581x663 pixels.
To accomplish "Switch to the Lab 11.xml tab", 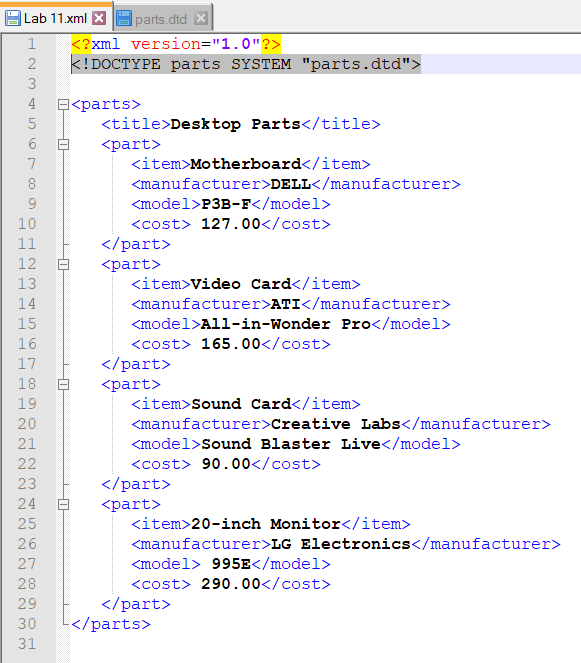I will [x=56, y=19].
